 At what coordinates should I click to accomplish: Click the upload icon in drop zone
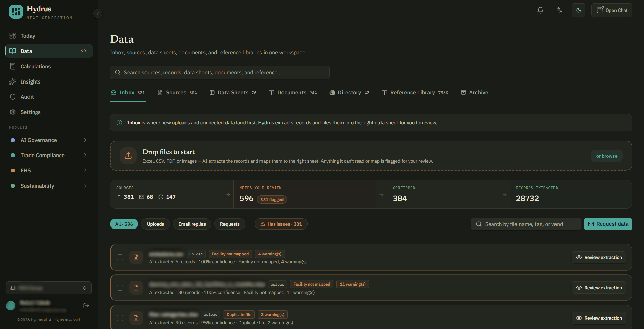(128, 156)
